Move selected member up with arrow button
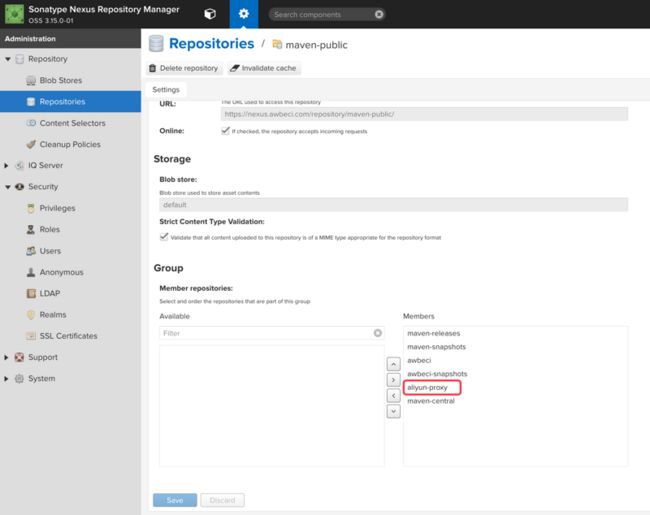The width and height of the screenshot is (650, 515). (393, 364)
